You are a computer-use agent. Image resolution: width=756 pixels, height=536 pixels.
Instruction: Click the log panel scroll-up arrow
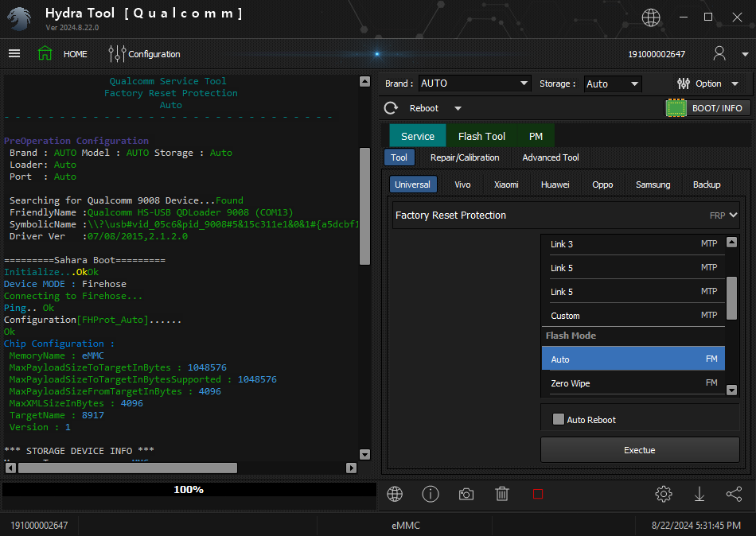[365, 81]
